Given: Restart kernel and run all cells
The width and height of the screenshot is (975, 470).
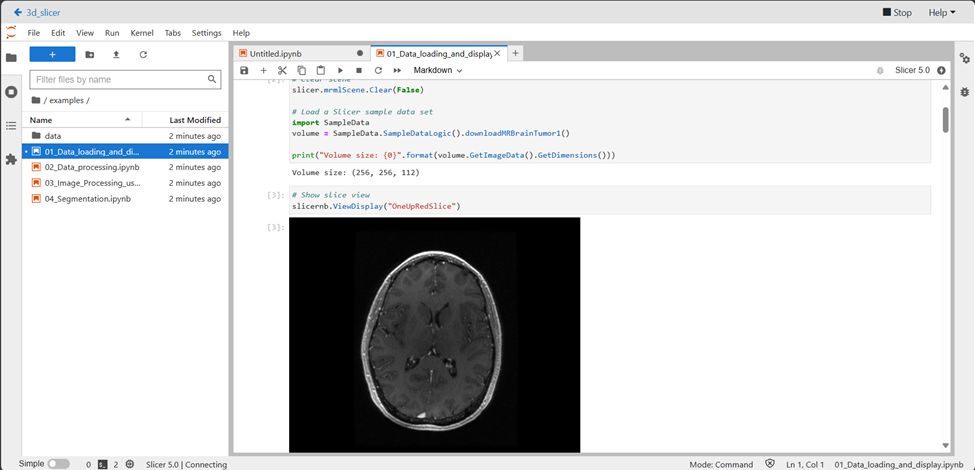Looking at the screenshot, I should pos(397,70).
